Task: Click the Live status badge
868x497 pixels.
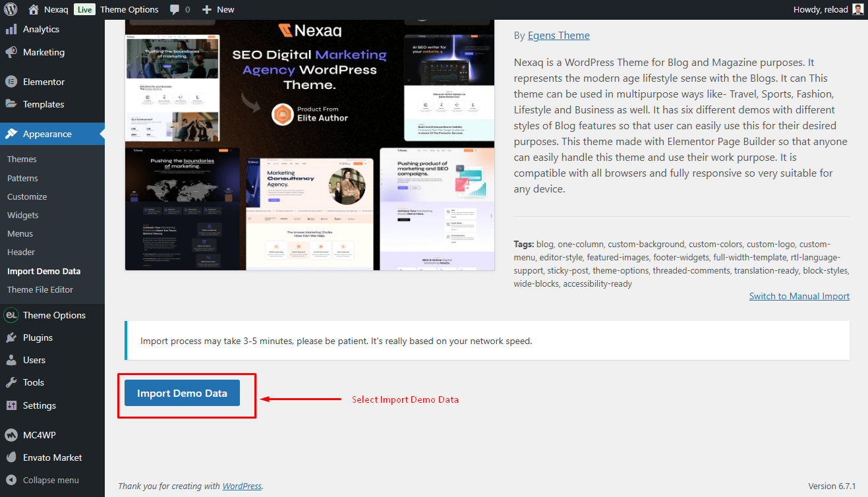Action: (x=84, y=9)
